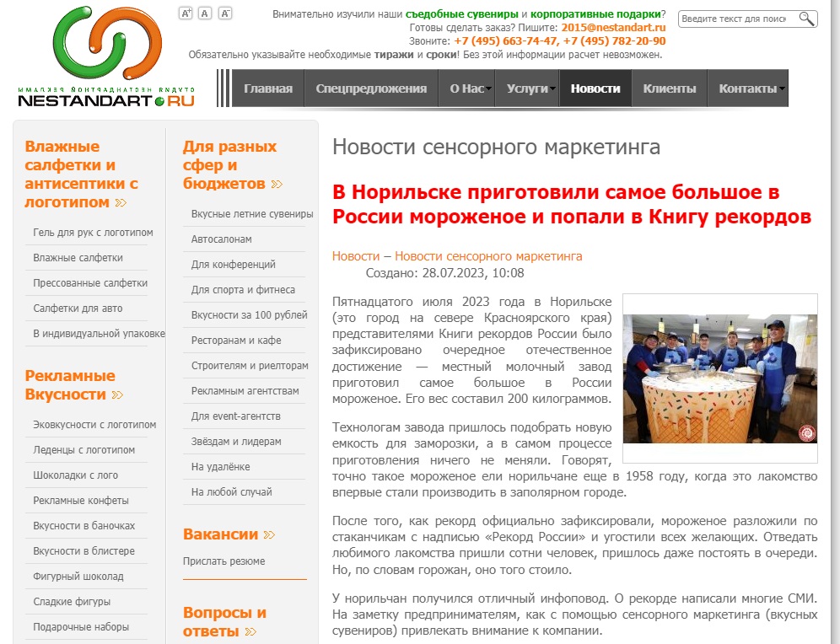Open the Главная menu item
The height and width of the screenshot is (644, 840).
(x=268, y=89)
